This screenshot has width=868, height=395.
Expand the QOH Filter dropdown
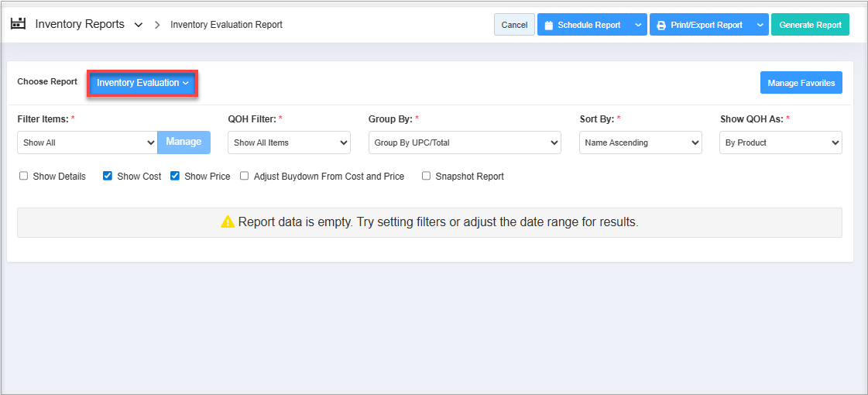tap(289, 143)
